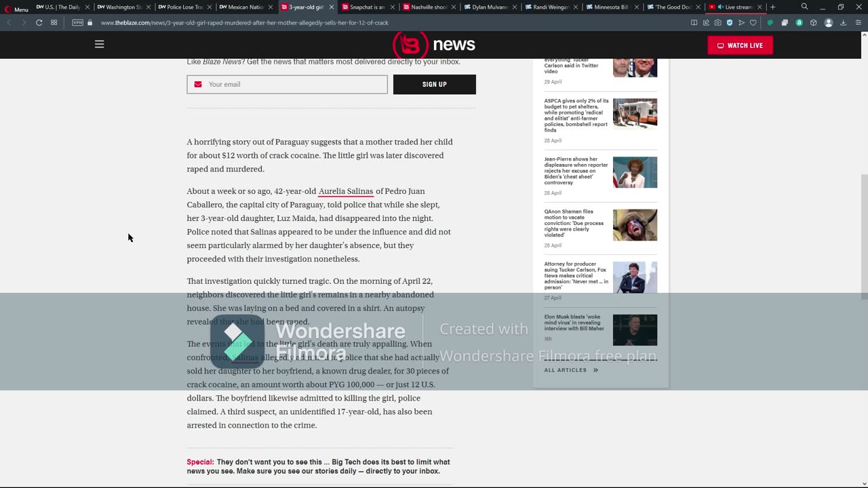This screenshot has width=868, height=488.
Task: Click the green extension icon in toolbar
Action: [770, 22]
